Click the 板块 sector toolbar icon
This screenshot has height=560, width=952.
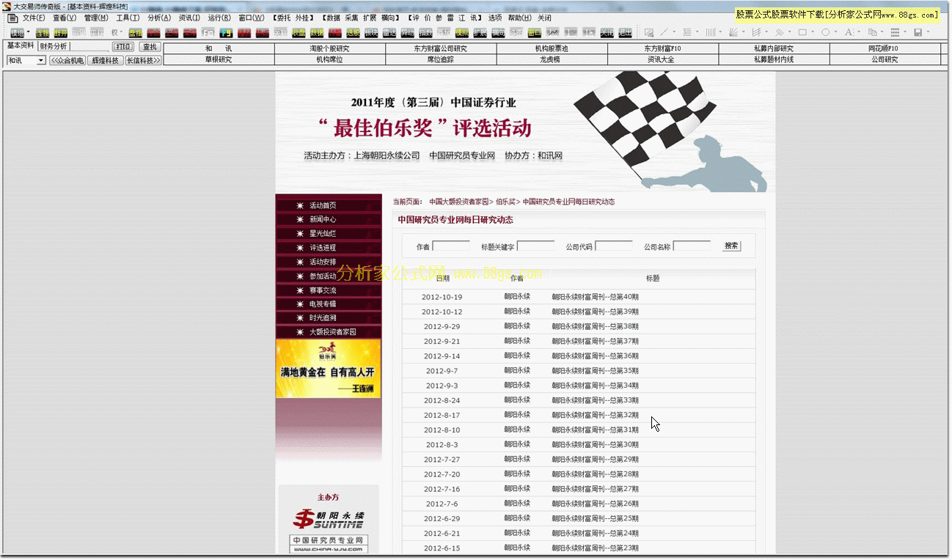[x=371, y=32]
